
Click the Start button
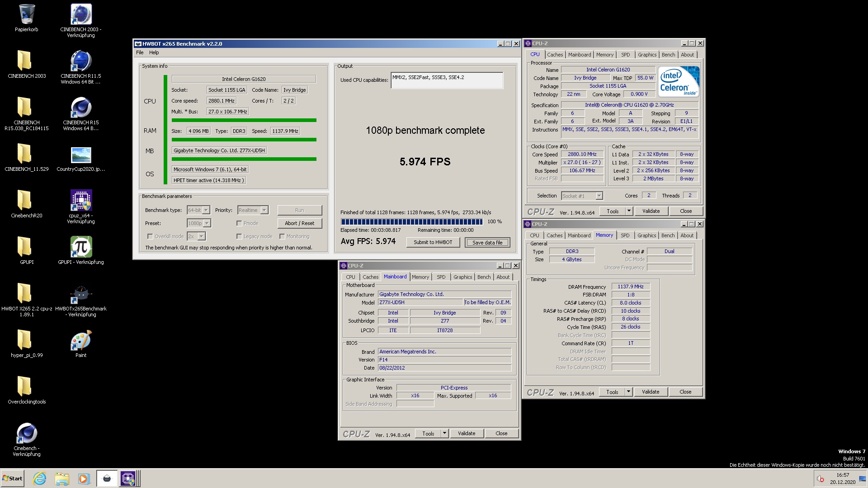pyautogui.click(x=12, y=479)
